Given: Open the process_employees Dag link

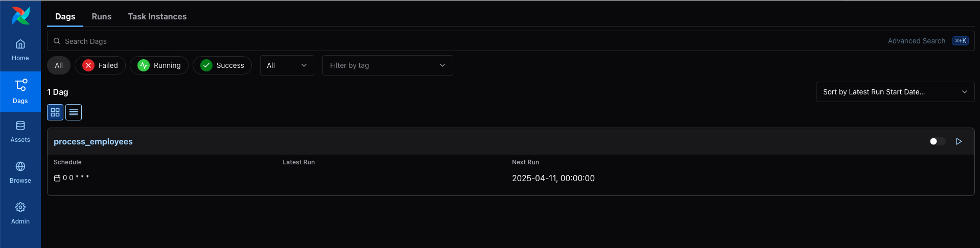Looking at the screenshot, I should click(x=93, y=141).
